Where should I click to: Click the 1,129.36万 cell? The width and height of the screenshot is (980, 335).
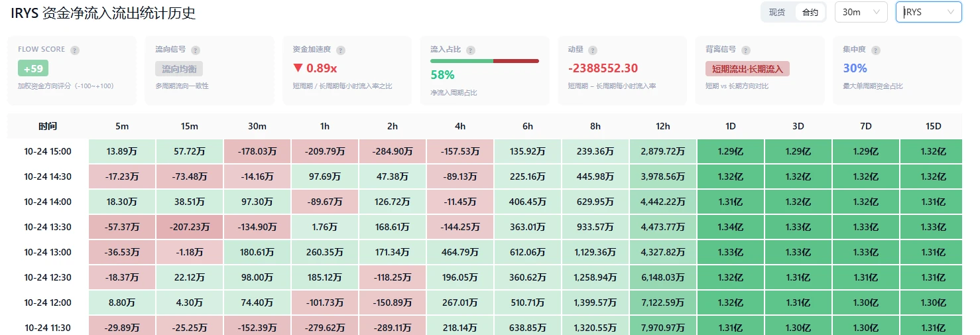tap(595, 252)
